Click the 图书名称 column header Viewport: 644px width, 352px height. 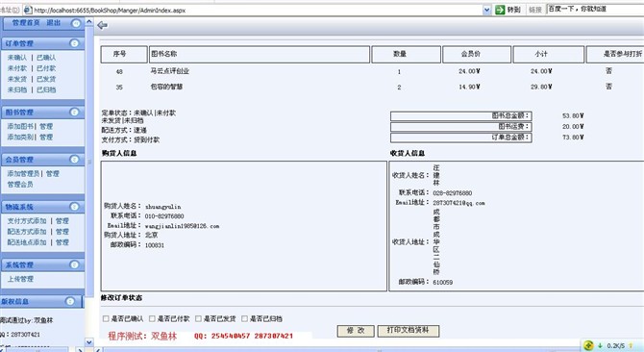260,54
